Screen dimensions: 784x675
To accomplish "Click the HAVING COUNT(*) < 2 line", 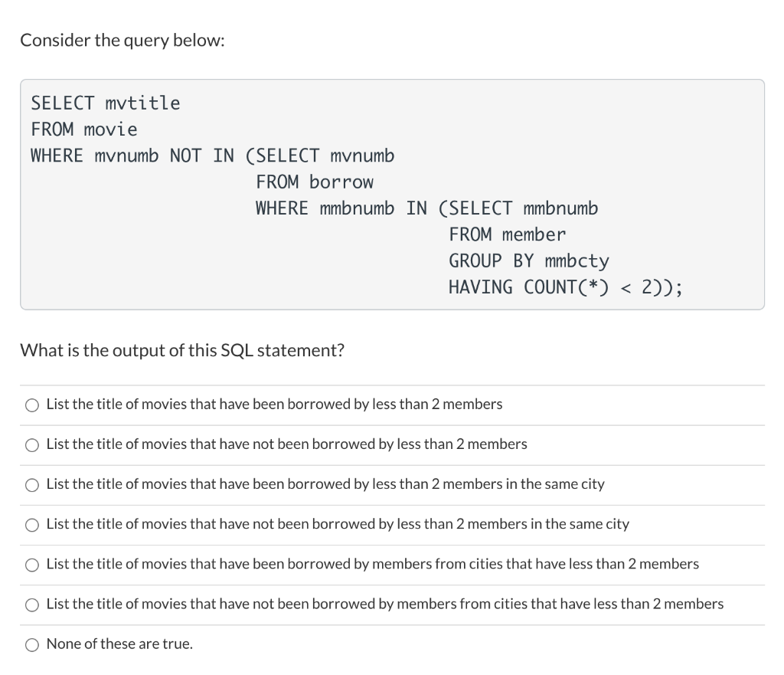I will [x=565, y=287].
